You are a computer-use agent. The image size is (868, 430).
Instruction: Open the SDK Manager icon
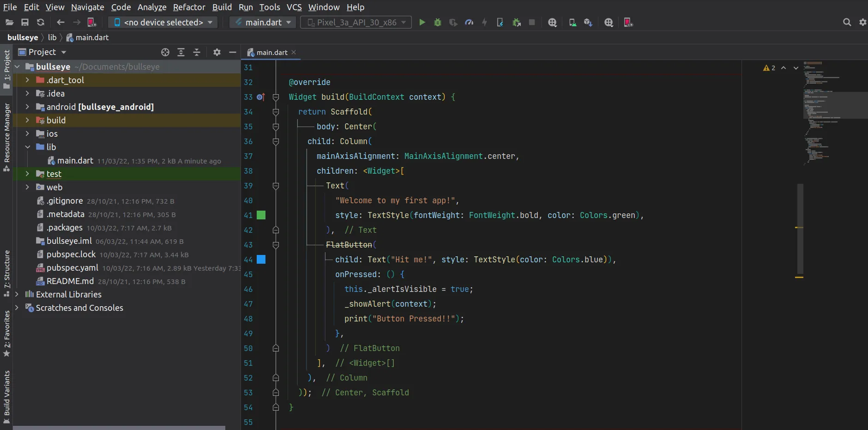[588, 22]
